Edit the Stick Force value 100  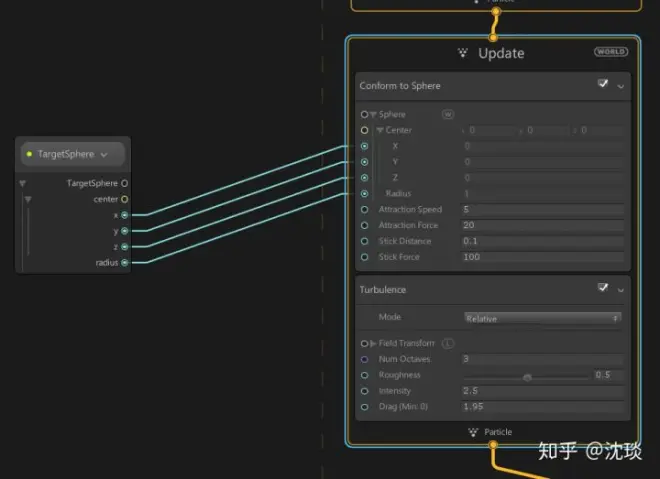(x=542, y=257)
